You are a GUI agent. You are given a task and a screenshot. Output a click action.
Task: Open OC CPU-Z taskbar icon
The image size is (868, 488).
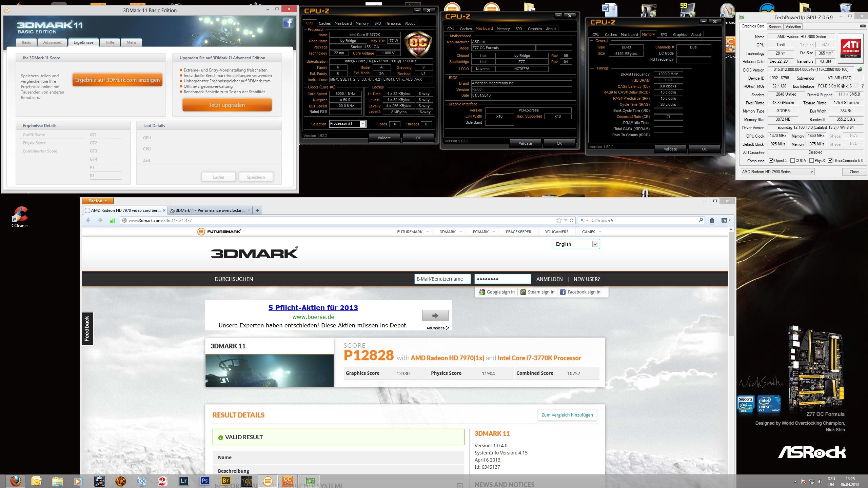pyautogui.click(x=288, y=481)
